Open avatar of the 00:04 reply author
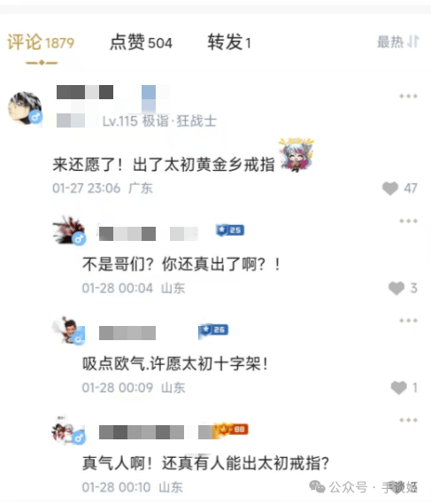The height and width of the screenshot is (504, 431). (x=69, y=230)
